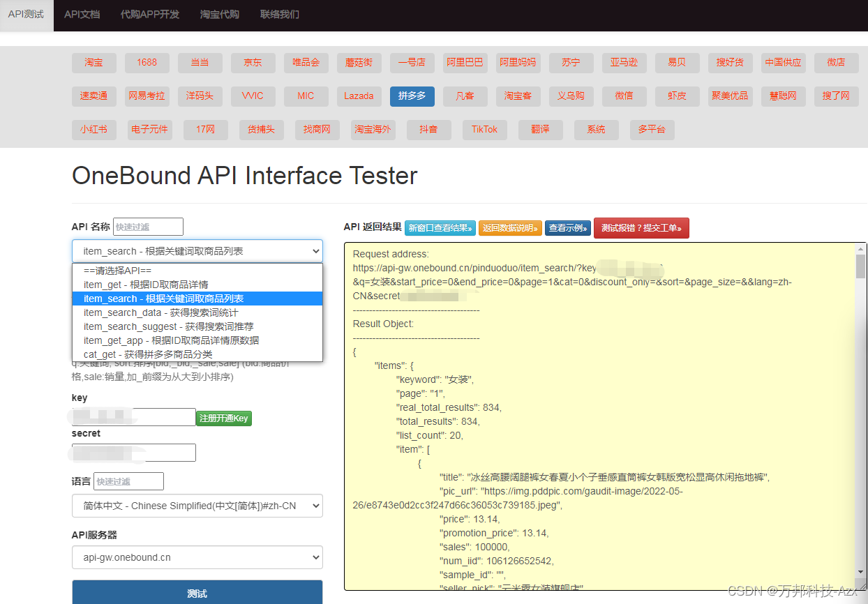Click the blue 测试 submit button
Viewport: 868px width, 604px height.
[x=197, y=593]
